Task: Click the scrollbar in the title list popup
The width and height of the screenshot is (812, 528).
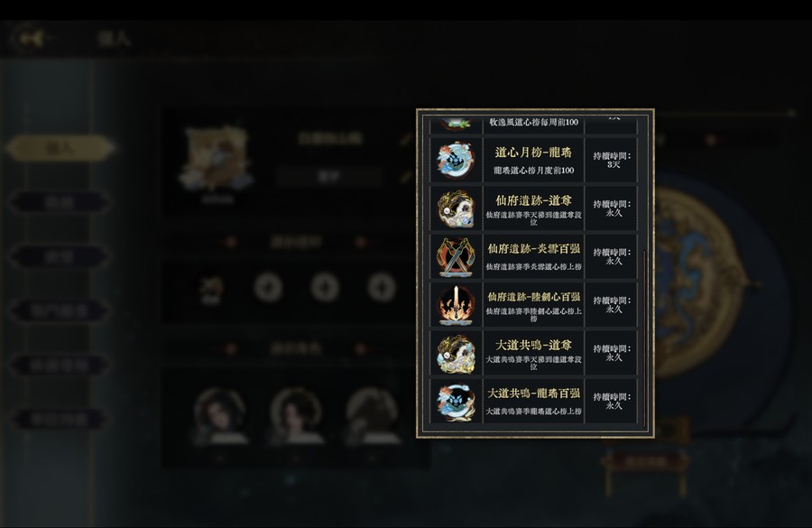Action: tap(644, 337)
